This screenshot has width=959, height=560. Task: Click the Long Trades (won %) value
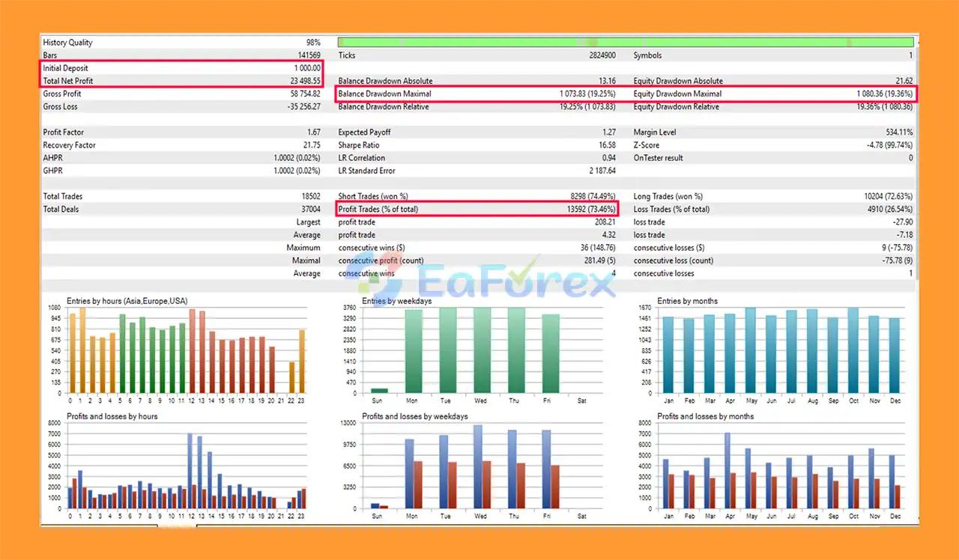pos(888,196)
